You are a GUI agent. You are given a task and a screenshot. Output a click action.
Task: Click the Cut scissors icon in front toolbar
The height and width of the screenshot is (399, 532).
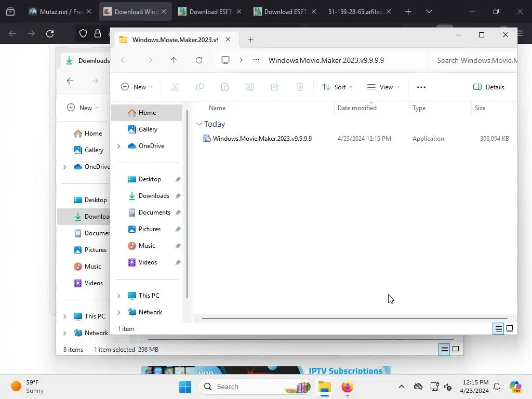[175, 87]
